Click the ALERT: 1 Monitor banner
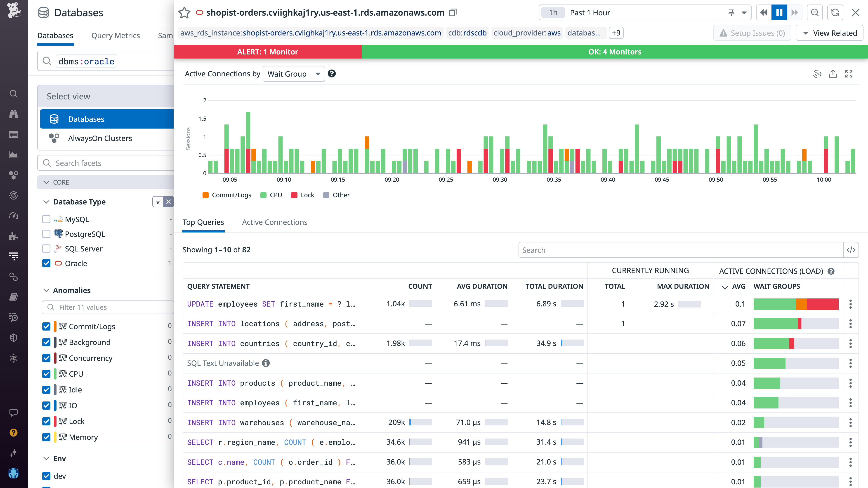 268,52
